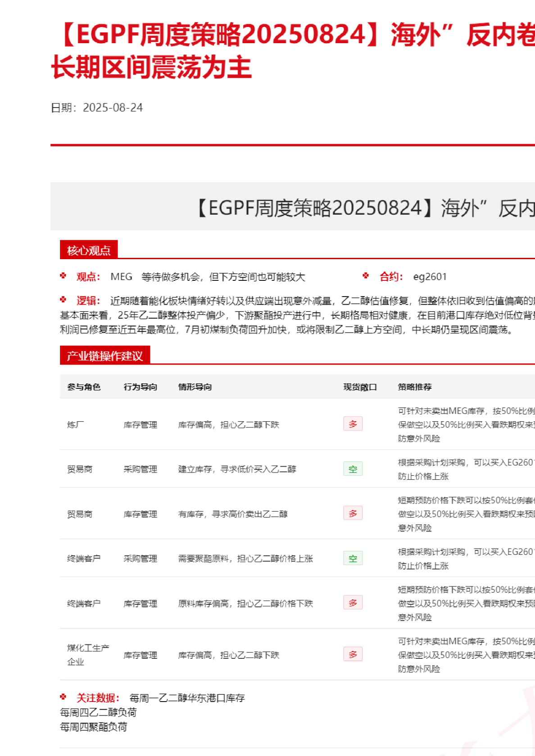The height and width of the screenshot is (756, 535).
Task: Select the 核心观点 section tab
Action: (89, 250)
